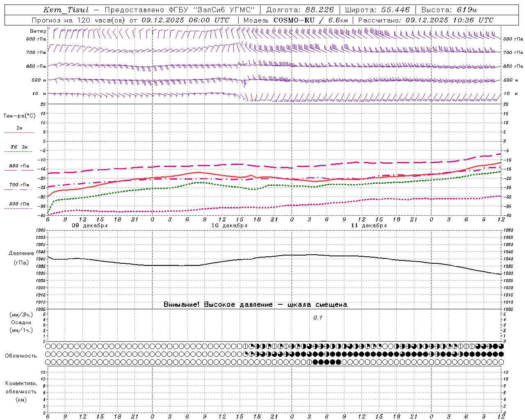525x420 pixels.
Task: Select the Высота: 619м elevation label
Action: click(x=449, y=10)
